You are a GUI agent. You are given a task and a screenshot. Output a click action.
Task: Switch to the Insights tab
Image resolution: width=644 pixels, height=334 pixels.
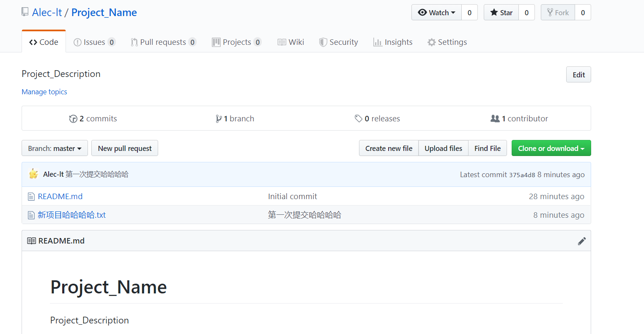[x=393, y=42]
